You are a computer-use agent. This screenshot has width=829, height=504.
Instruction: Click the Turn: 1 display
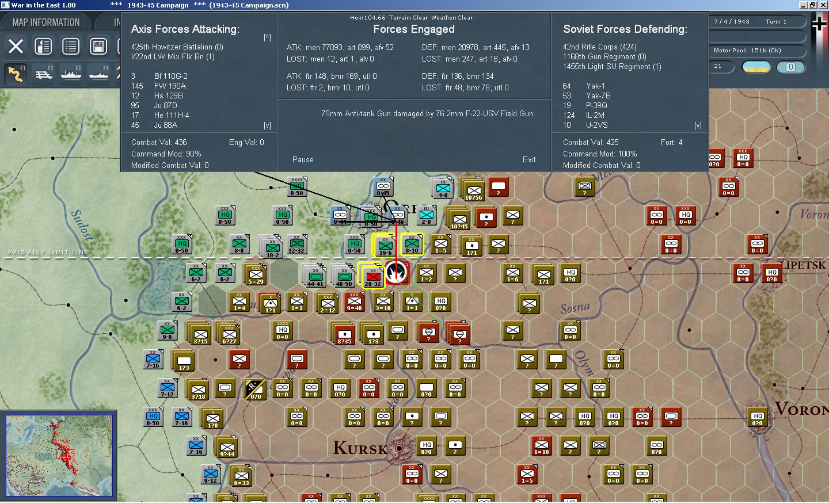point(776,21)
